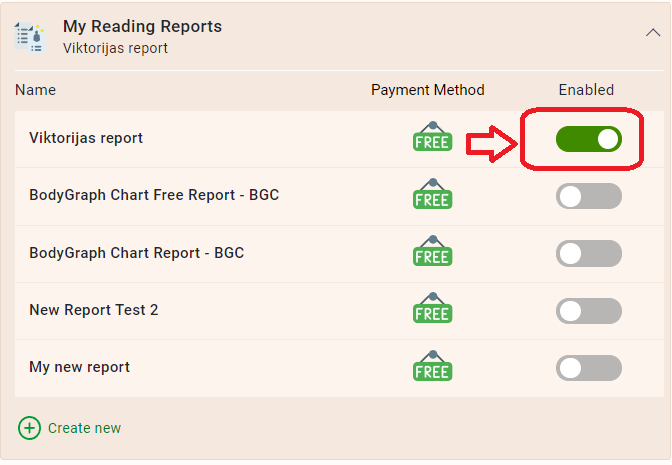Switch on the My new report toggle
Screen dimensions: 672x465
588,368
